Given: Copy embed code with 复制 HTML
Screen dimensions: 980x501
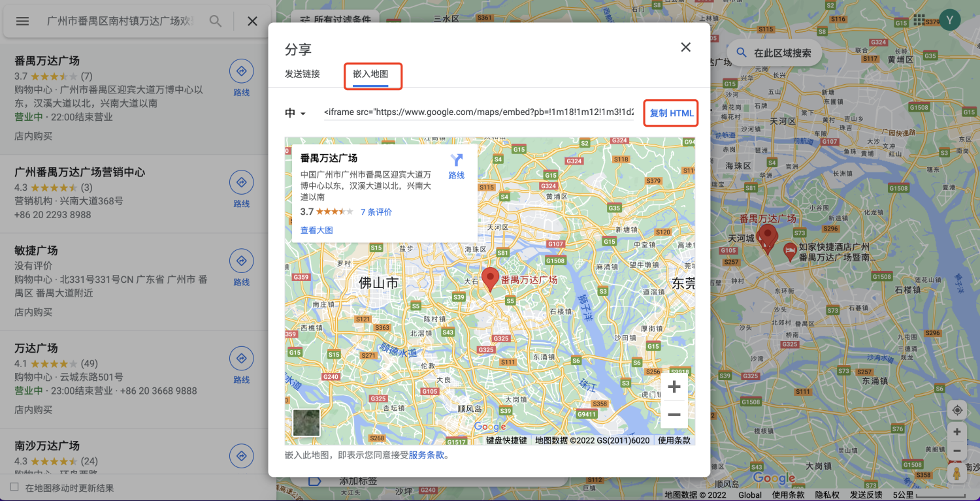Looking at the screenshot, I should click(x=672, y=113).
